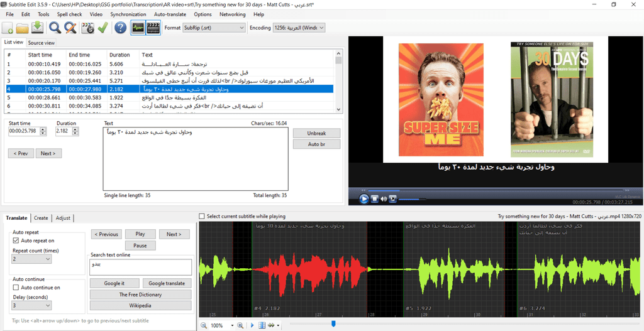Click the blue waveform play triangle

[253, 326]
